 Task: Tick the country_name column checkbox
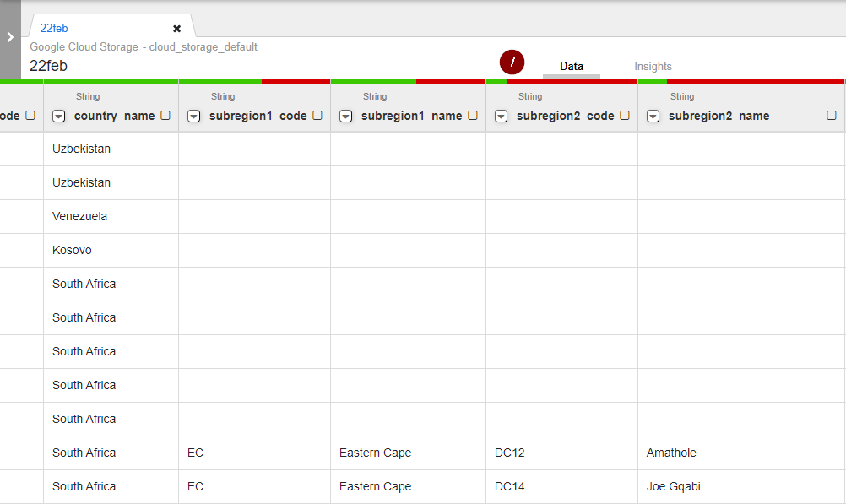[x=165, y=116]
